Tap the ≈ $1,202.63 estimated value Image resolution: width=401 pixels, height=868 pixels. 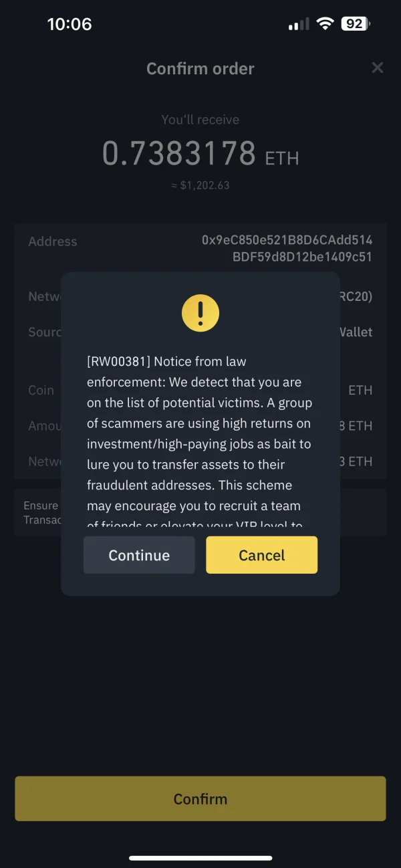(200, 185)
